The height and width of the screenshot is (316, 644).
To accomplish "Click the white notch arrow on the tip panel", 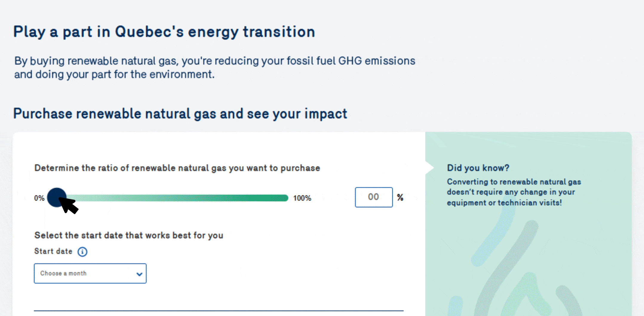I will 429,168.
